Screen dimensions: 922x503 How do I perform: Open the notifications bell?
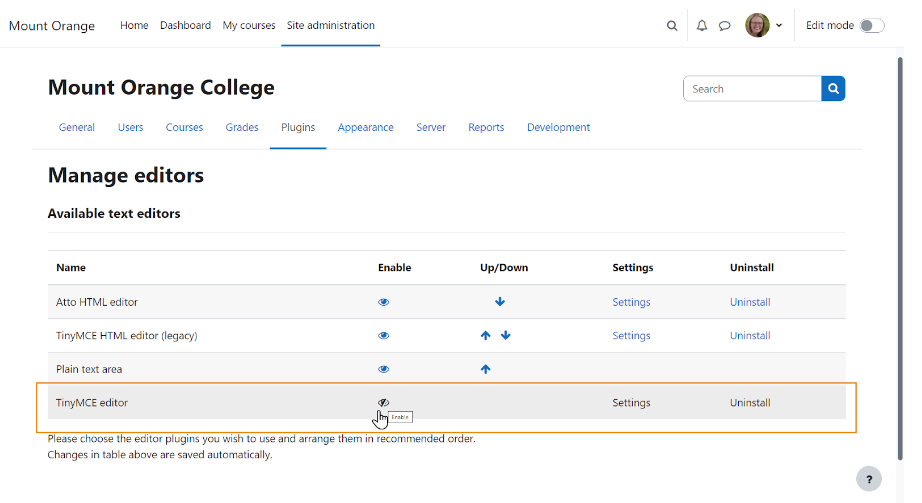701,26
